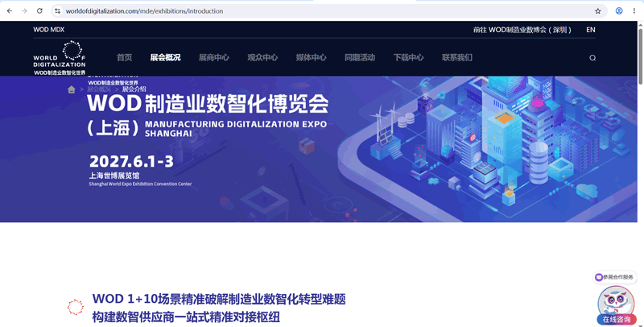Click the address bar URL field
Screen dimensions: 644x327
(328, 11)
